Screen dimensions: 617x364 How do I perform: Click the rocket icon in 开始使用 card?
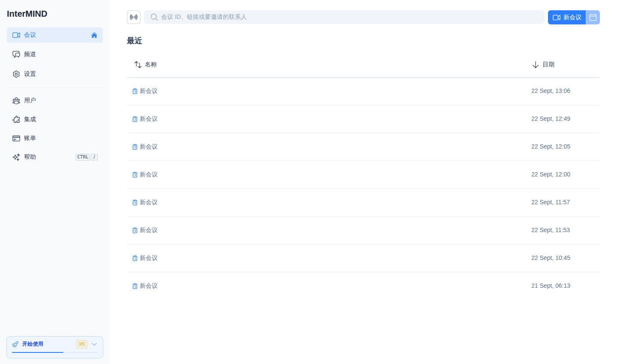click(15, 344)
